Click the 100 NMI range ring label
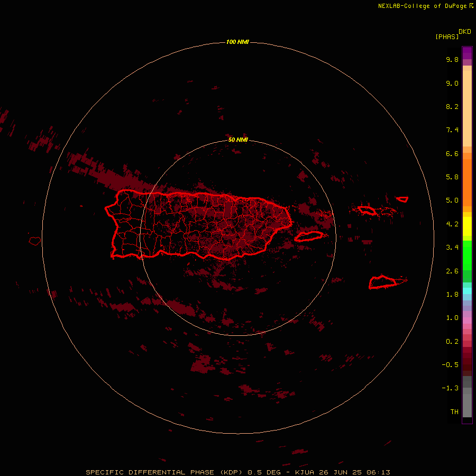 [x=237, y=42]
